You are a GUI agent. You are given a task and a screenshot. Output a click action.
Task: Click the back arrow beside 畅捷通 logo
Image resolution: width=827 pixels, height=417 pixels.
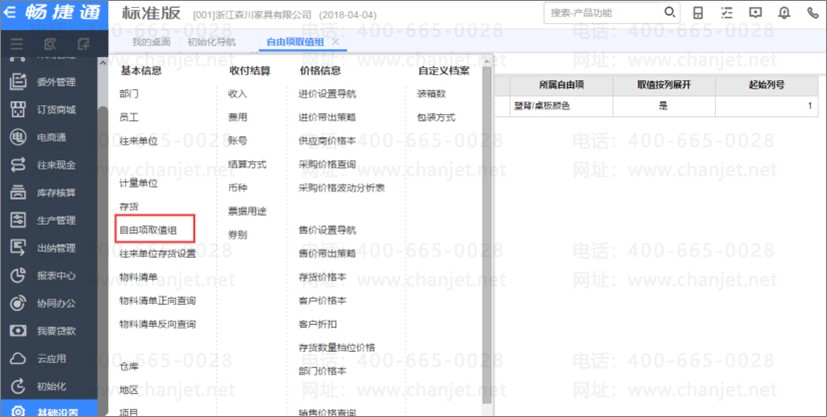pos(9,13)
